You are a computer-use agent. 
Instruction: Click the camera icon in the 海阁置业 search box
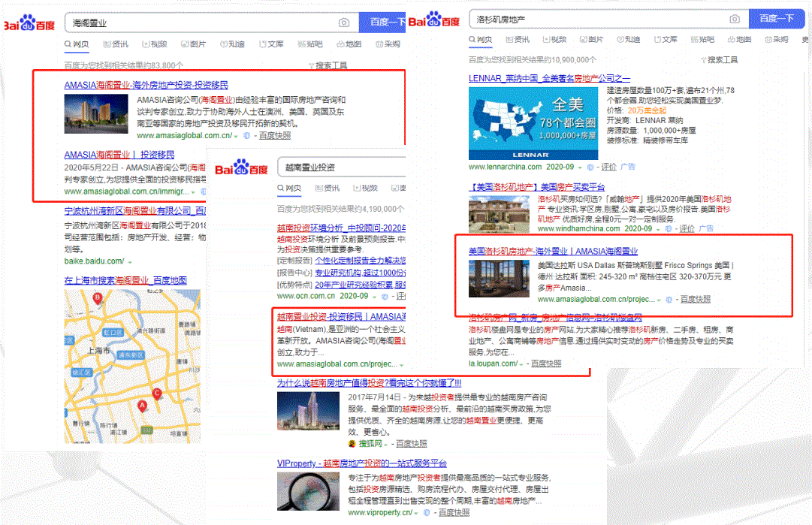pos(344,23)
